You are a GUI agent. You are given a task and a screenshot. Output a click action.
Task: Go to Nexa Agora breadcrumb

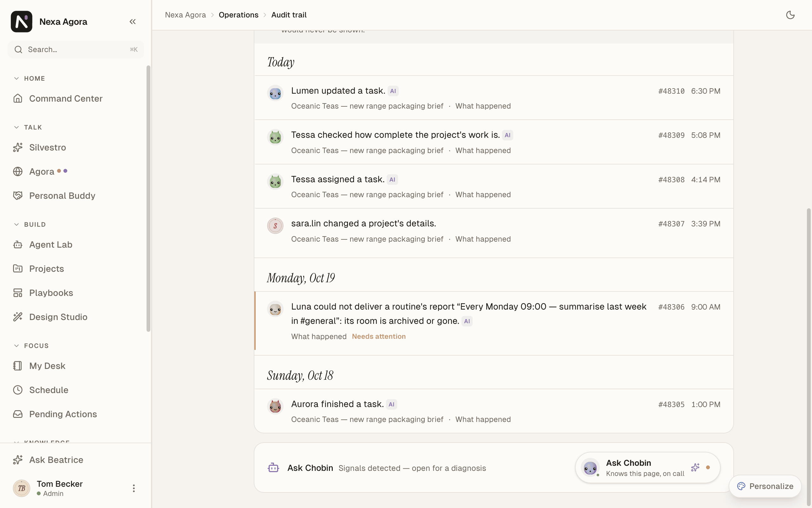click(185, 15)
